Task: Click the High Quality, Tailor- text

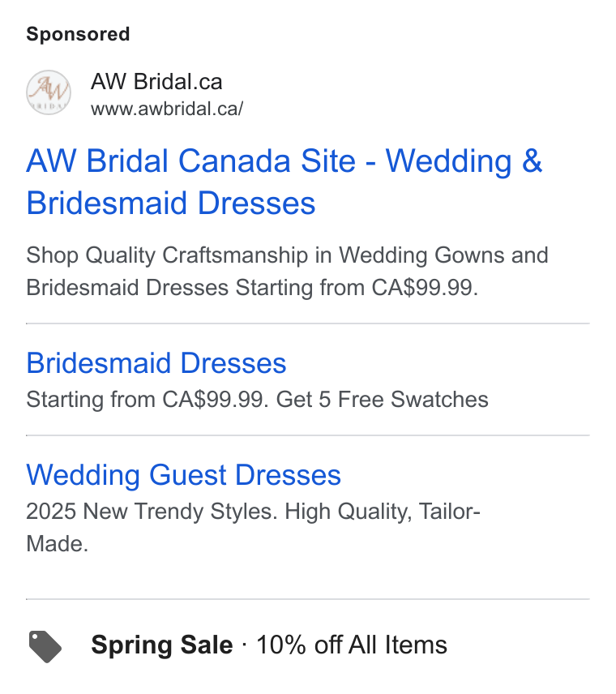Action: click(x=383, y=512)
